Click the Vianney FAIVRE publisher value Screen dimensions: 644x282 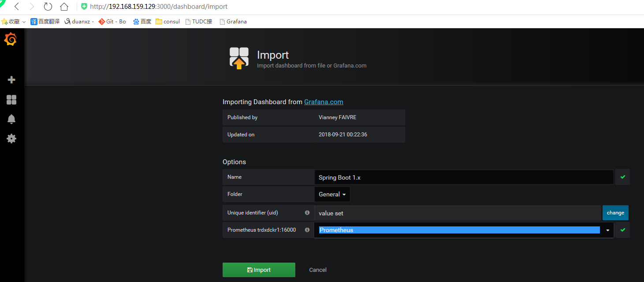[338, 117]
